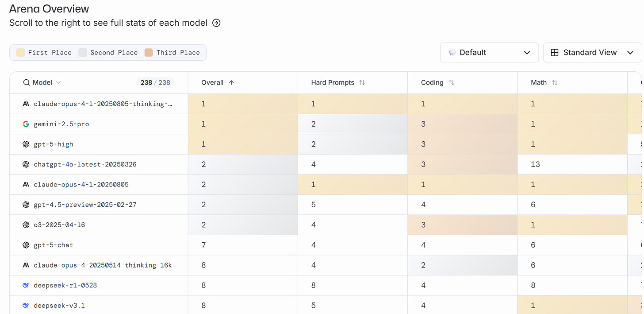This screenshot has height=314, width=644.
Task: Click the Third Place legend swatch
Action: [x=149, y=53]
